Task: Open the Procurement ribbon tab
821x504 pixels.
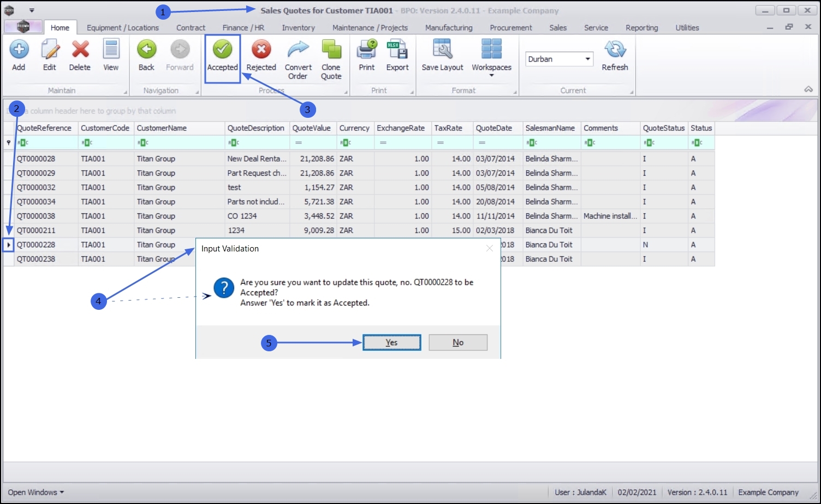Action: pos(511,28)
